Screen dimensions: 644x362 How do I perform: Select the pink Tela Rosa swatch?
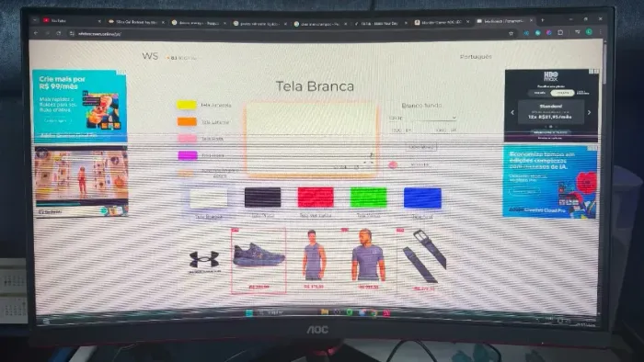click(187, 139)
